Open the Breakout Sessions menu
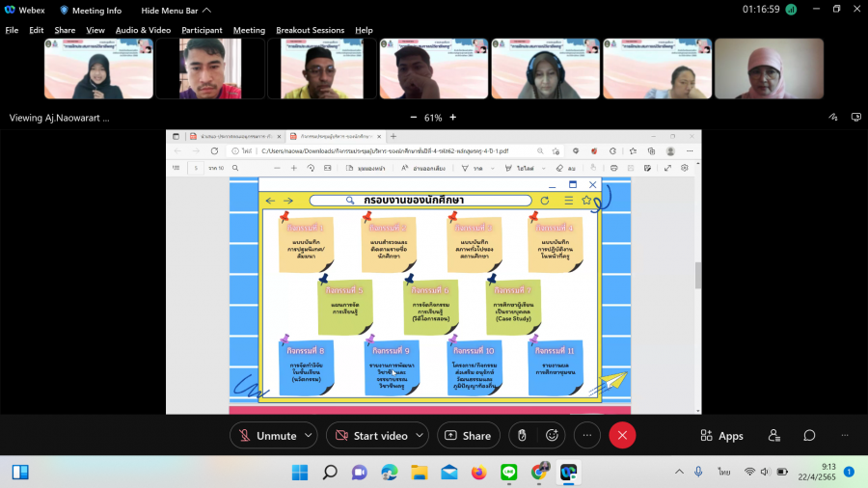Viewport: 868px width, 488px height. [x=310, y=30]
